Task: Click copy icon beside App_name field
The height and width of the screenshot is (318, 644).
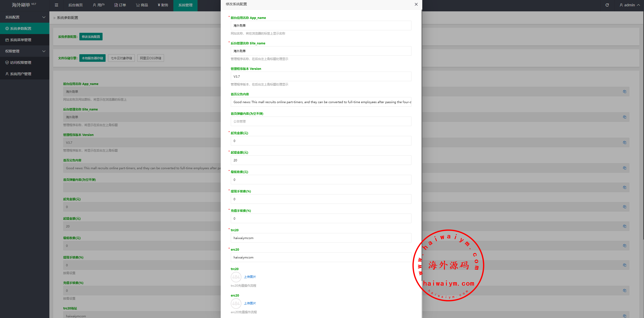Action: (x=624, y=92)
